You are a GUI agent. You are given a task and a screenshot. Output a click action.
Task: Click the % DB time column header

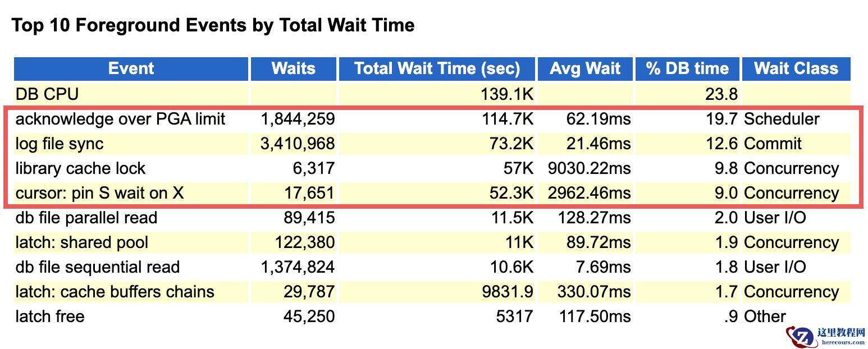[x=687, y=68]
